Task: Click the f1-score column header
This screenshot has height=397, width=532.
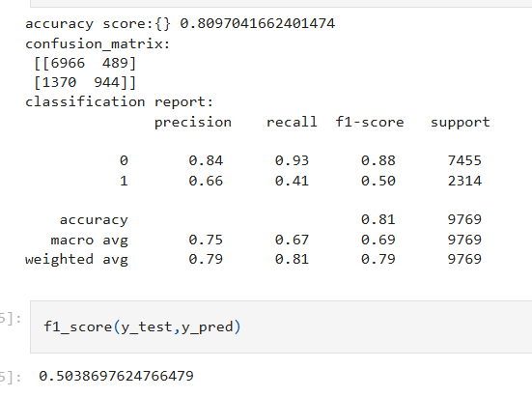Action: 370,122
